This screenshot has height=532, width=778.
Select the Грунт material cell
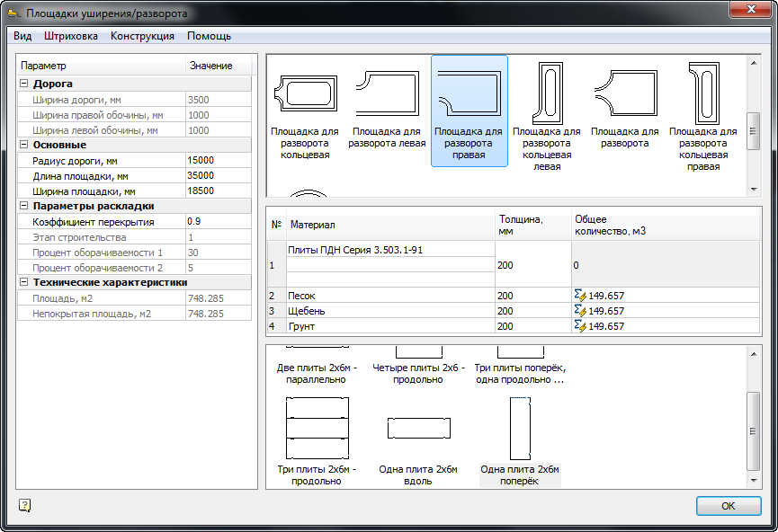(390, 325)
